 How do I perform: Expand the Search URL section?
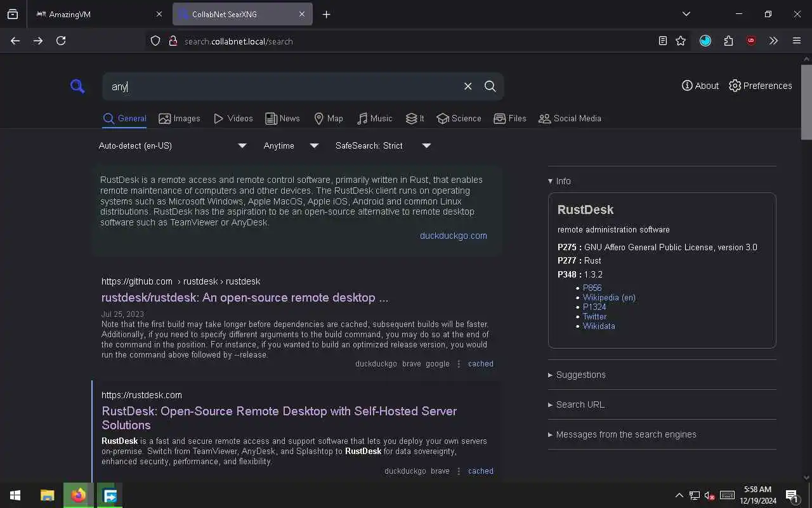[576, 404]
